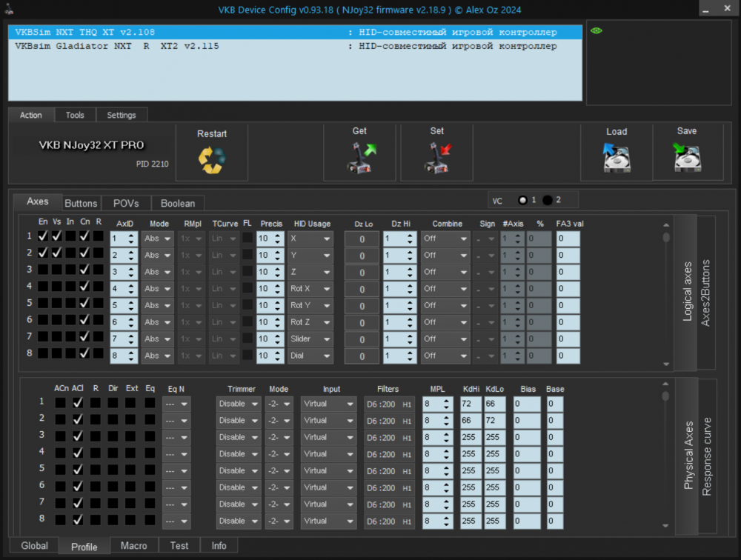
Task: Enable the Vs checkbox for axis 3
Action: pos(56,269)
